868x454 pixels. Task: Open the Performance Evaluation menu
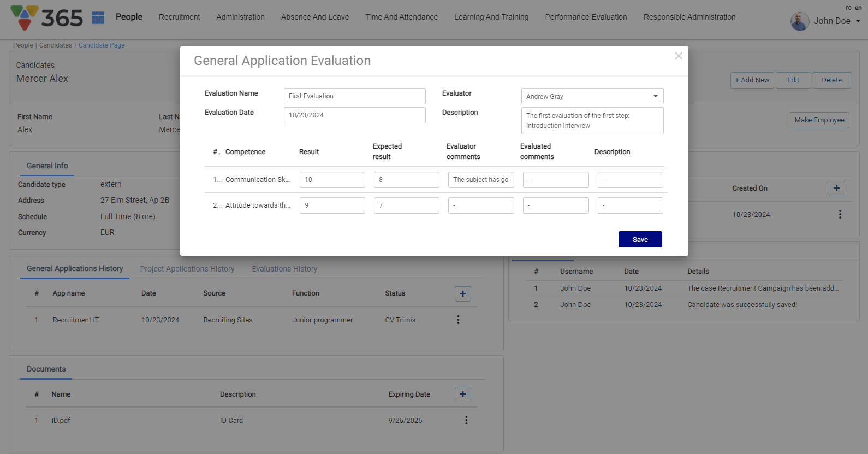coord(586,17)
